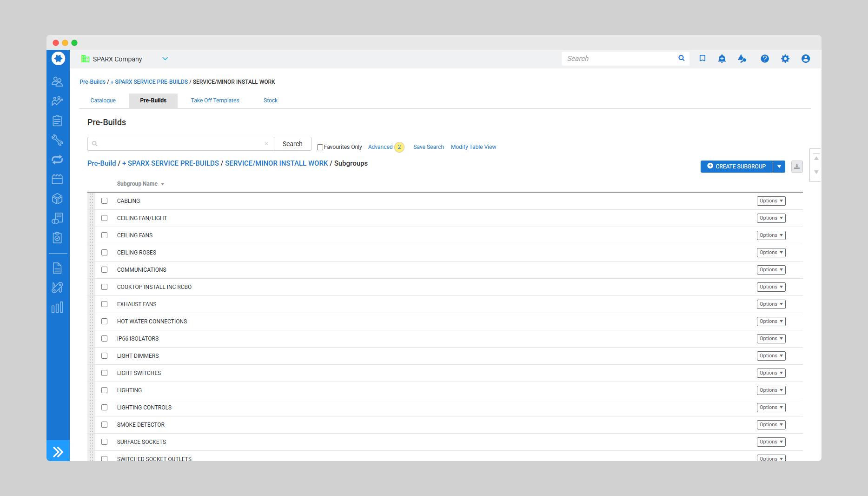Switch to the Catalogue tab
This screenshot has width=868, height=496.
point(103,101)
